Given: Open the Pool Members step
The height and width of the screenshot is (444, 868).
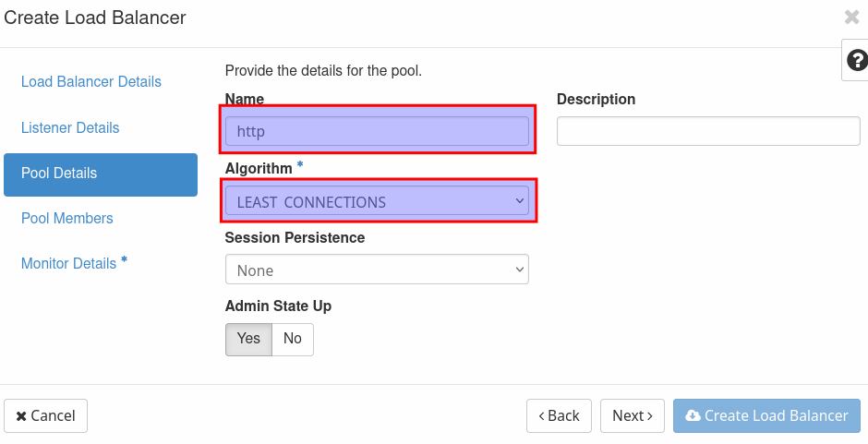Looking at the screenshot, I should coord(67,219).
